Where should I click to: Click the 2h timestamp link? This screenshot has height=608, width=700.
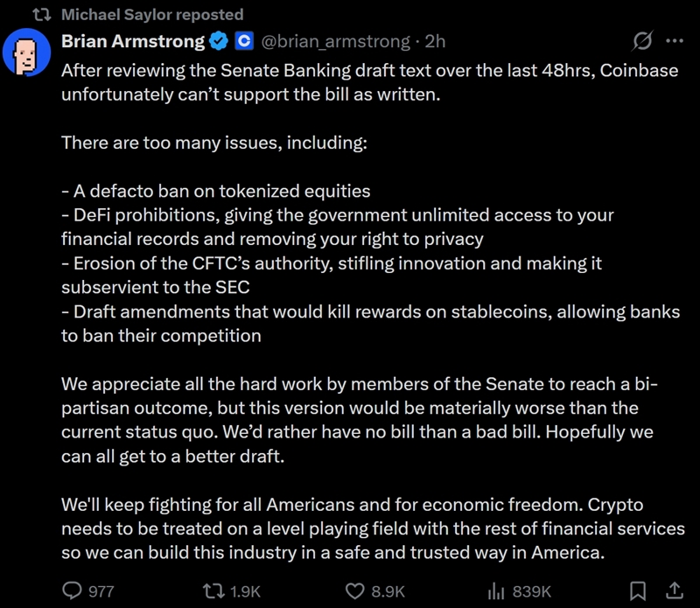[435, 41]
